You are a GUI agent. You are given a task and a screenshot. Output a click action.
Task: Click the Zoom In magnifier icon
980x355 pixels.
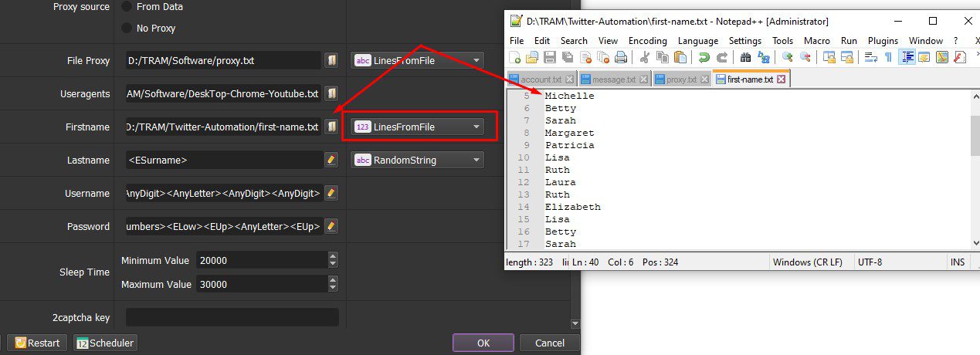coord(787,57)
